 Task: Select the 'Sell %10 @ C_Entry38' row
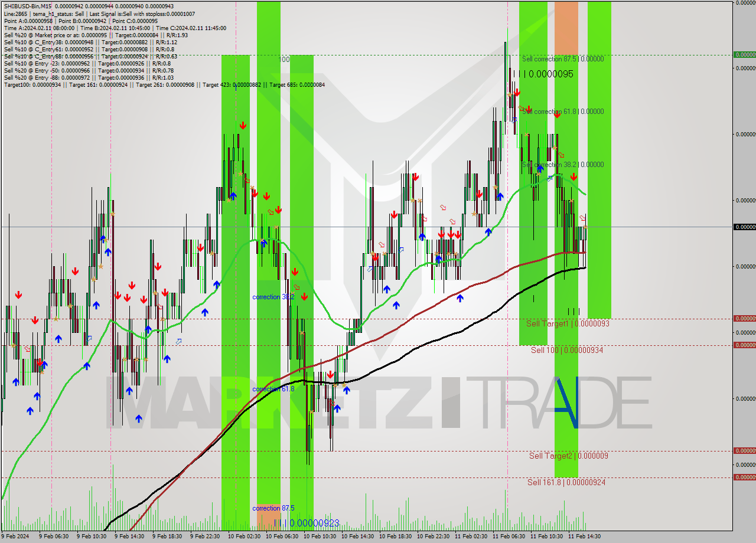(x=90, y=42)
